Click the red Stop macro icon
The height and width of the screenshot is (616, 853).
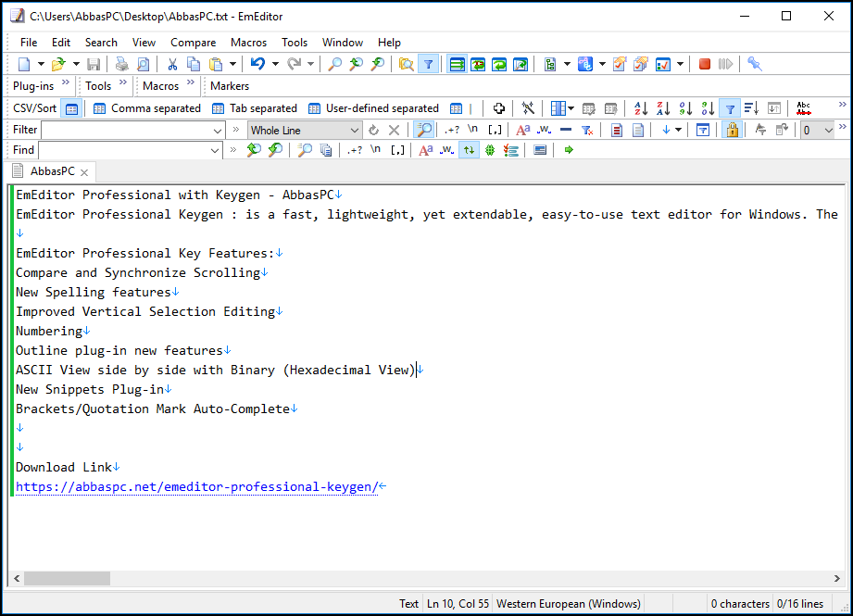click(705, 64)
